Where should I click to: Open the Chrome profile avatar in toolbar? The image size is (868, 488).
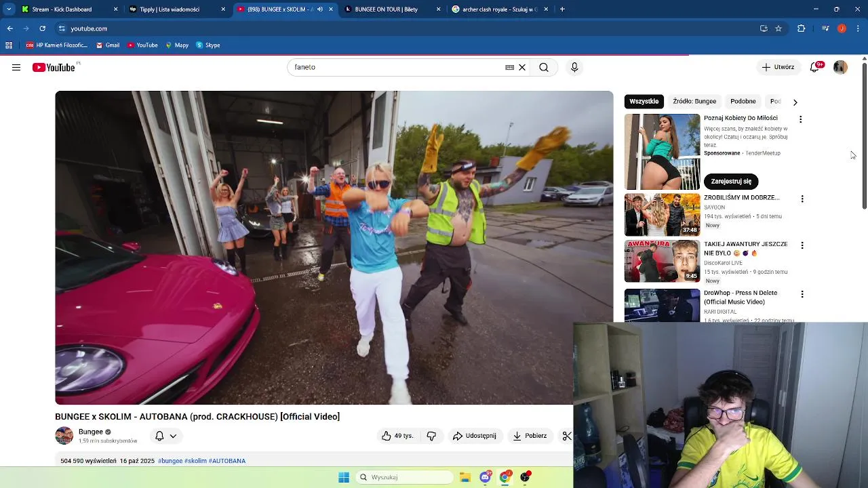point(842,28)
